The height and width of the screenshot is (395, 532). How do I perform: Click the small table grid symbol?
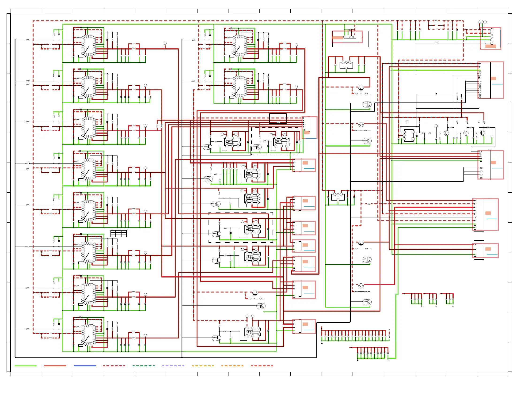[118, 234]
